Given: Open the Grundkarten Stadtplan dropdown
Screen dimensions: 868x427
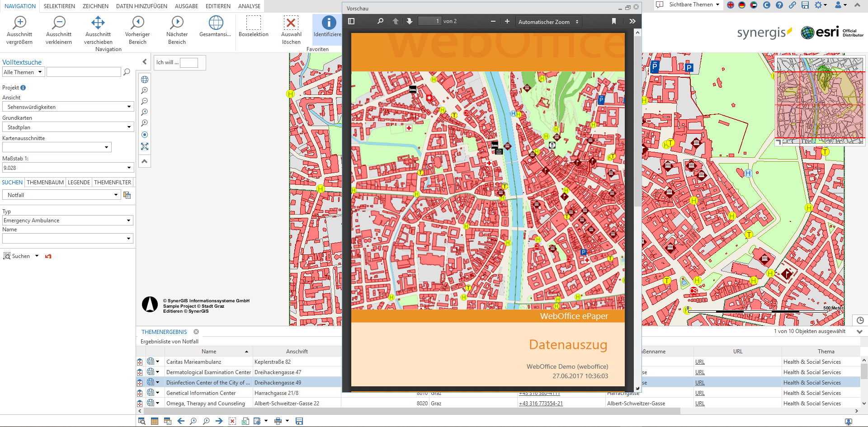Looking at the screenshot, I should [129, 127].
